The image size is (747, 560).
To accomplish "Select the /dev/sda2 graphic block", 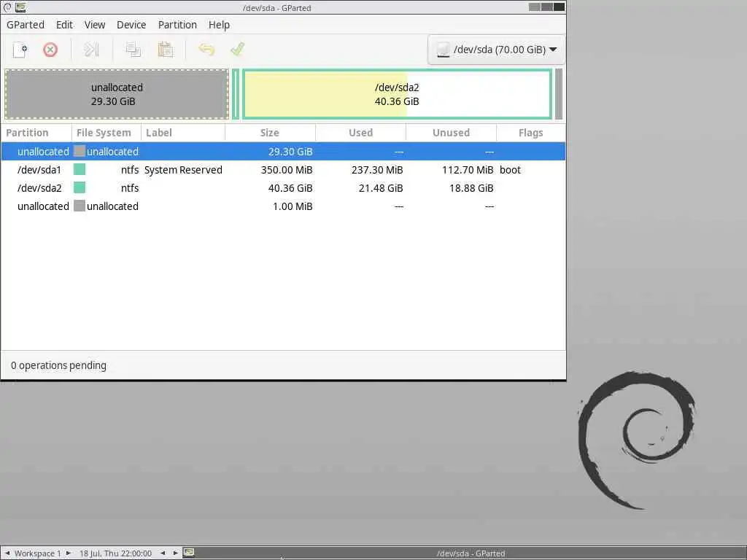I will [397, 94].
